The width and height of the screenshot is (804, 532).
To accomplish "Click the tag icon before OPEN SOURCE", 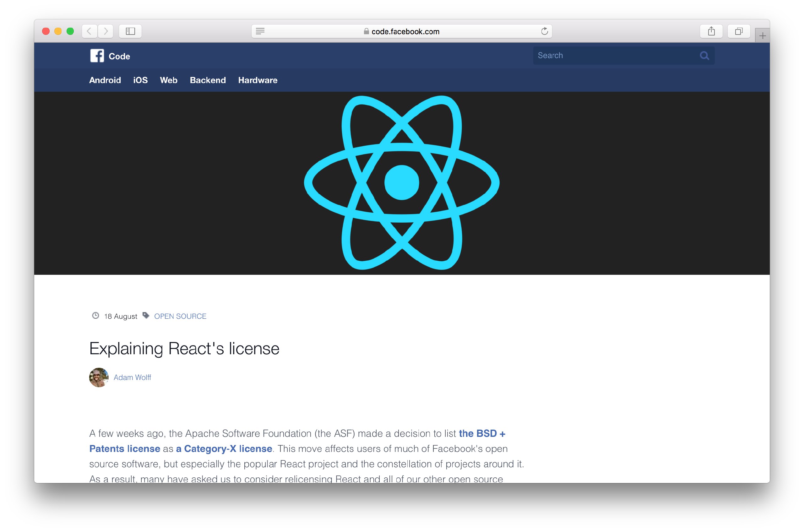I will point(146,316).
